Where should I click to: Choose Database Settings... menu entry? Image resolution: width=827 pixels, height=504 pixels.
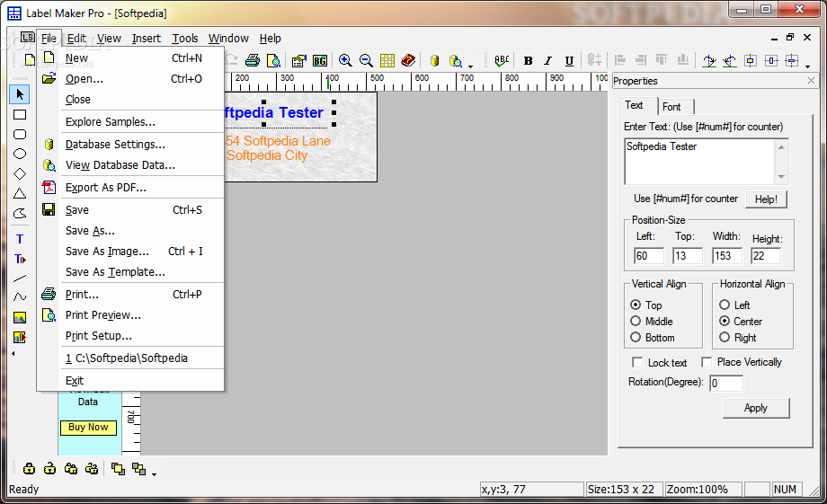[131, 144]
